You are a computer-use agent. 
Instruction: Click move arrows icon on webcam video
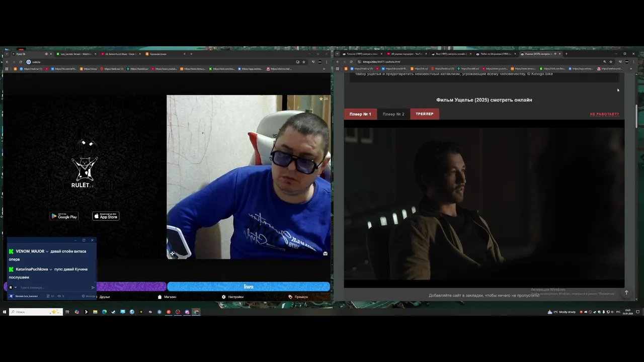coord(172,253)
